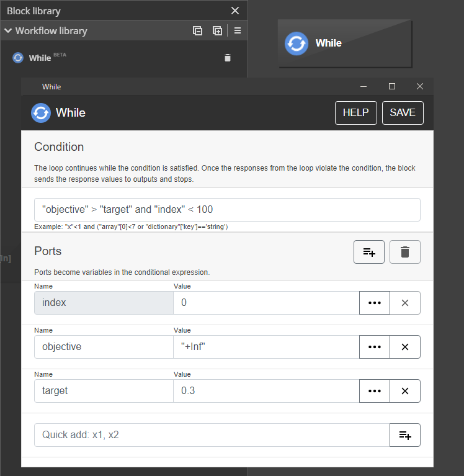Select the While item in Workflow library
464x476 pixels.
[40, 58]
